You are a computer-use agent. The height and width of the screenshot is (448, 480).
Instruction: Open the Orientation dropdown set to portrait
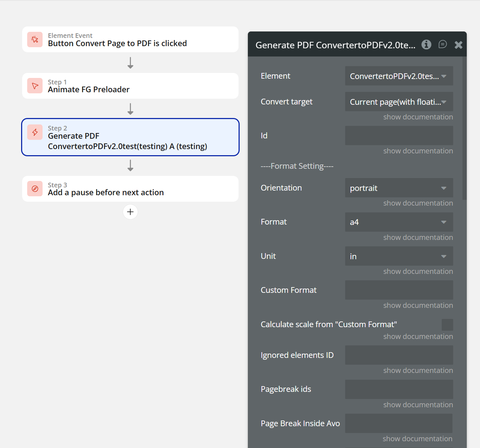pos(399,188)
